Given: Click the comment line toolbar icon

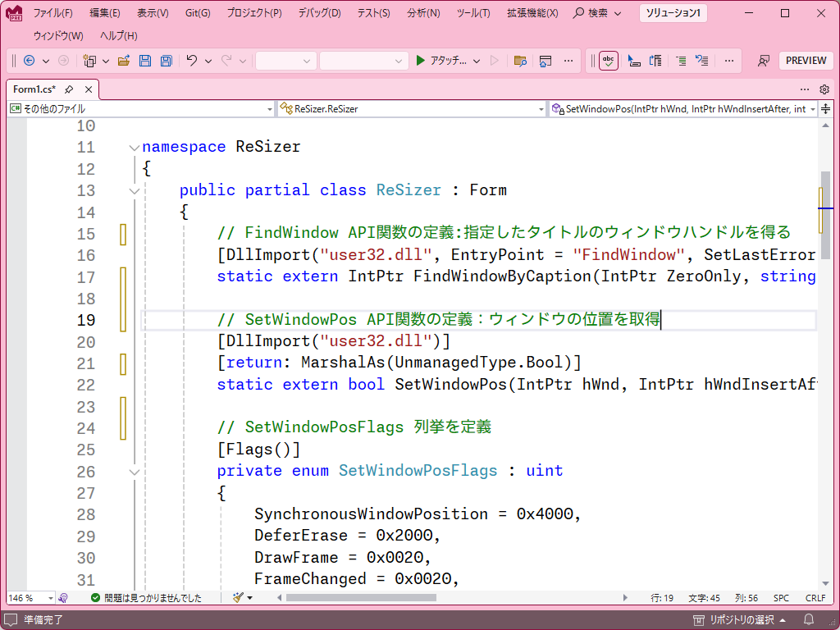Looking at the screenshot, I should tap(682, 60).
